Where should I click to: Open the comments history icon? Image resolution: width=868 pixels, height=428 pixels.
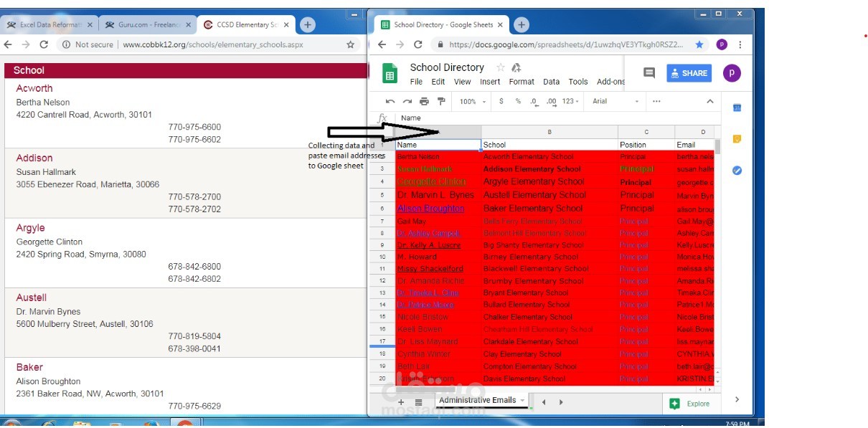pyautogui.click(x=649, y=72)
